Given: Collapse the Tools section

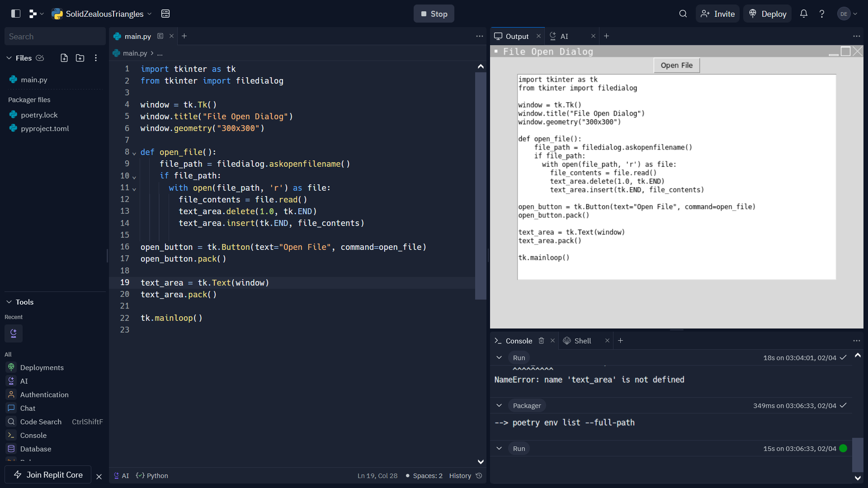Looking at the screenshot, I should (x=9, y=302).
